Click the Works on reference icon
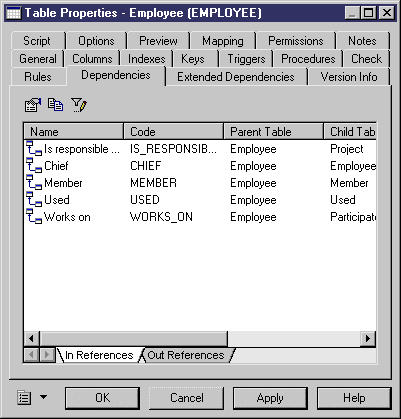The image size is (401, 419). (34, 217)
